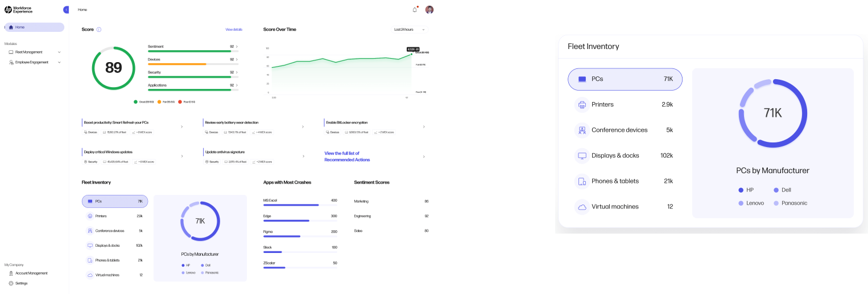Click the info icon beside Score
The width and height of the screenshot is (868, 294).
pos(99,30)
